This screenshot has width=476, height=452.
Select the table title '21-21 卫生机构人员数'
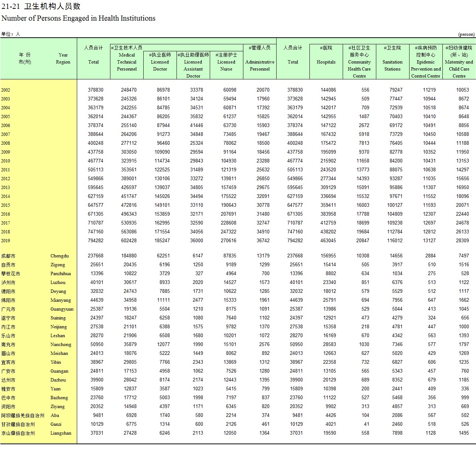coord(41,6)
